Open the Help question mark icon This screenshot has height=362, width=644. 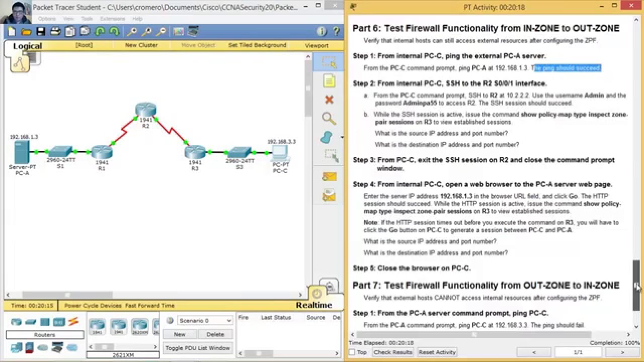pos(336,32)
